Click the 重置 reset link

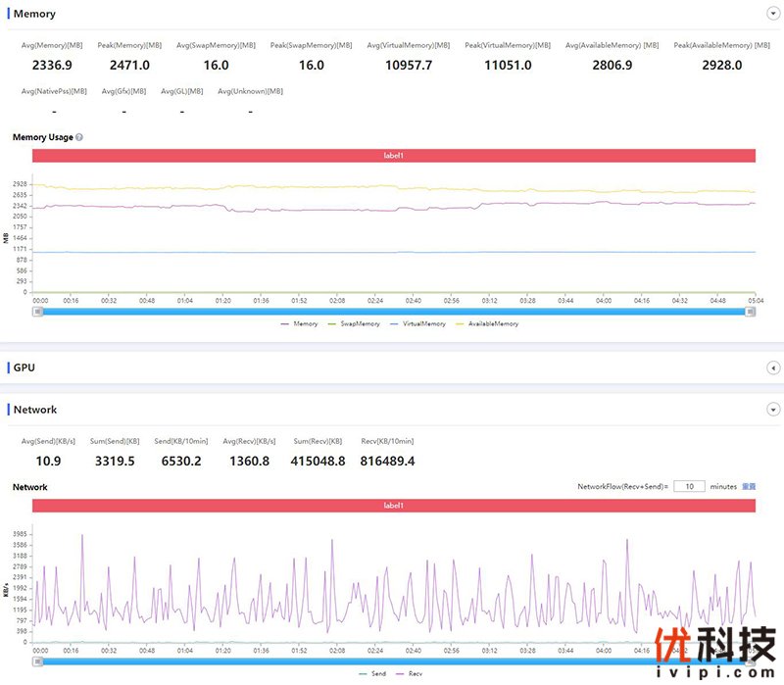[749, 486]
